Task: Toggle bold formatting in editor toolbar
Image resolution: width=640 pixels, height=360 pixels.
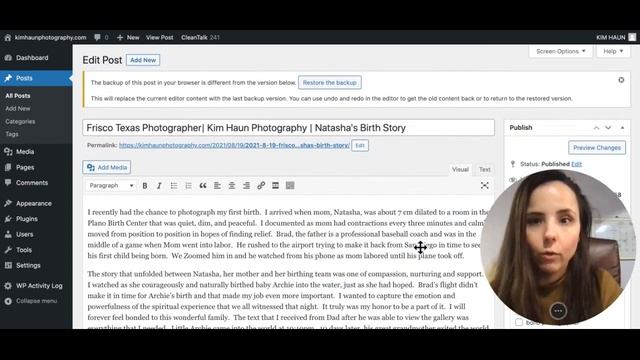Action: tap(144, 186)
